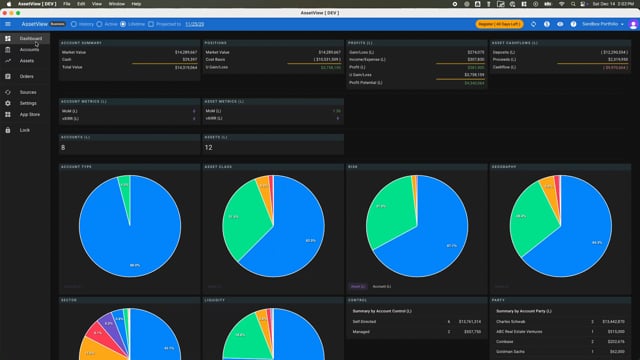640x360 pixels.
Task: Click the help question mark icon
Action: 573,24
